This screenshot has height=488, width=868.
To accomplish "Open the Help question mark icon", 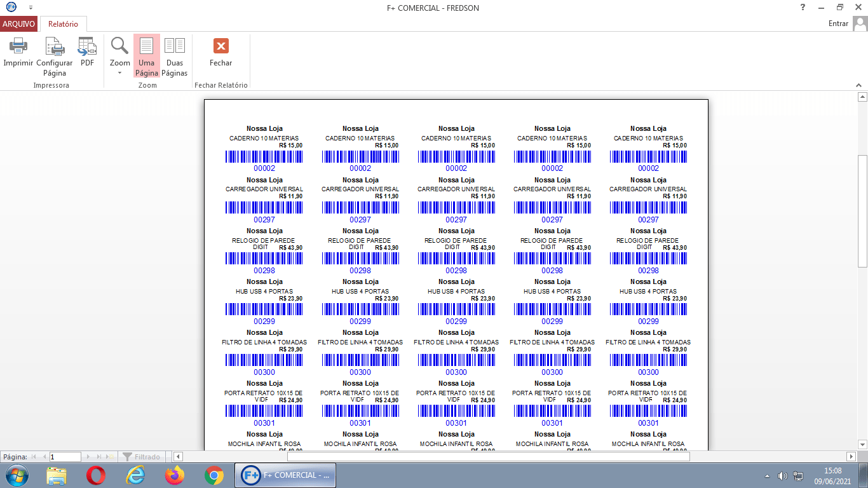I will point(803,8).
